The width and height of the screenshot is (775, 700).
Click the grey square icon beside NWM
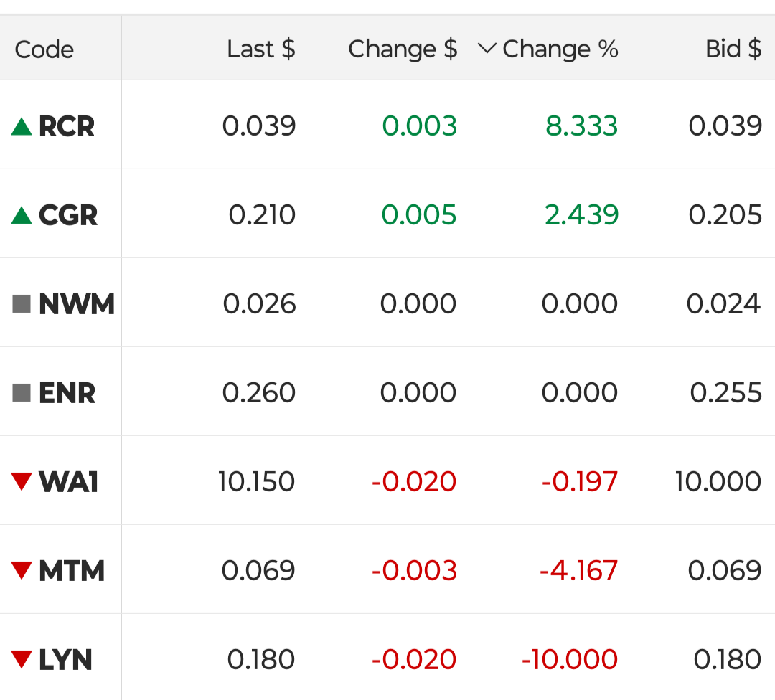point(22,304)
